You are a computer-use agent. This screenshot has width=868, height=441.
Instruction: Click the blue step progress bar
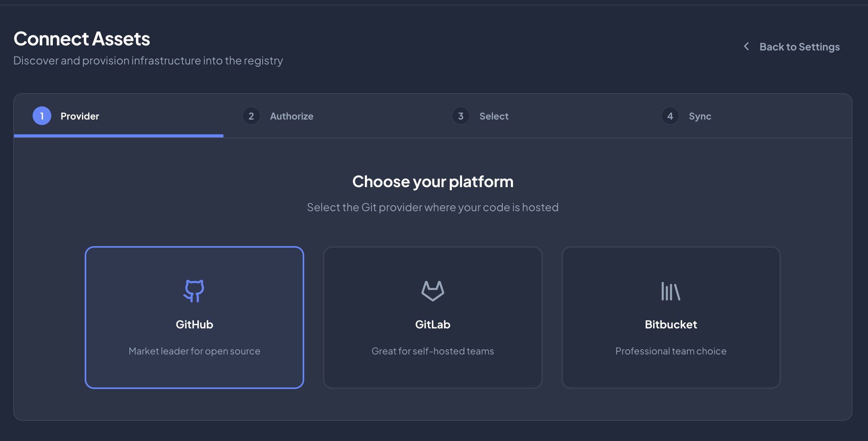point(119,136)
